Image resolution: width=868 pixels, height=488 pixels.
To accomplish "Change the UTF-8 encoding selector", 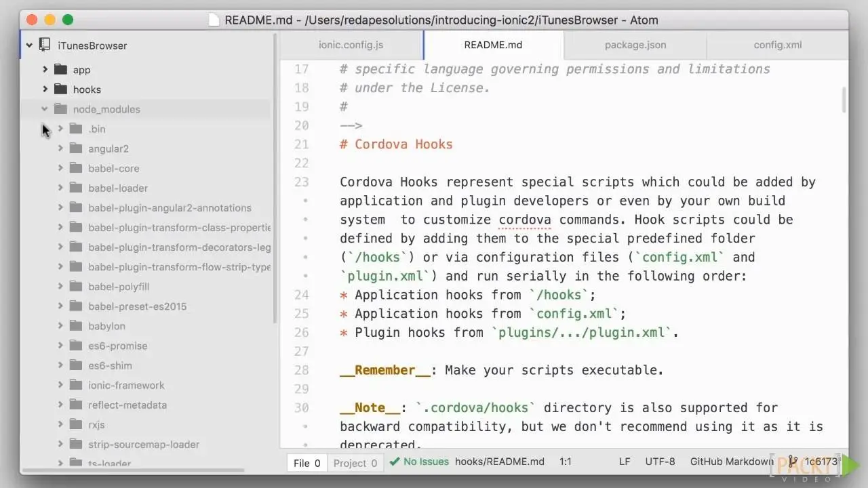I will point(660,462).
